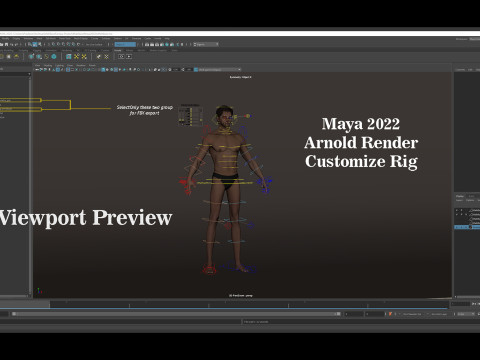The width and height of the screenshot is (480, 360).
Task: Open the viewport View menu
Action: coord(38,65)
